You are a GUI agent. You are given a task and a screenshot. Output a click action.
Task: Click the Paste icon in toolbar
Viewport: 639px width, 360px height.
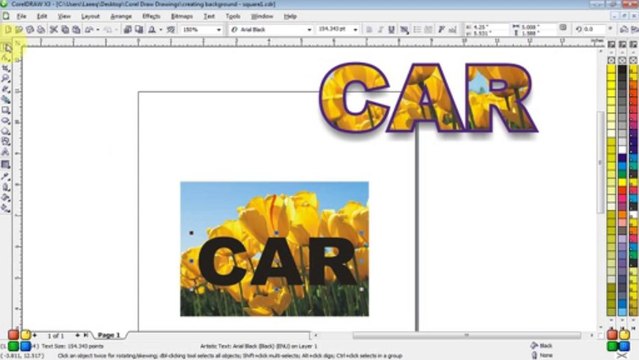(76, 30)
